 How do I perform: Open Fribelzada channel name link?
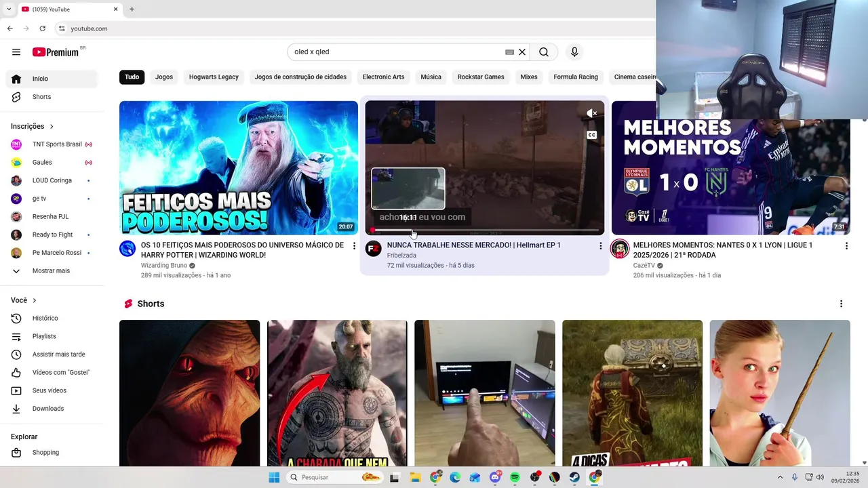point(401,256)
